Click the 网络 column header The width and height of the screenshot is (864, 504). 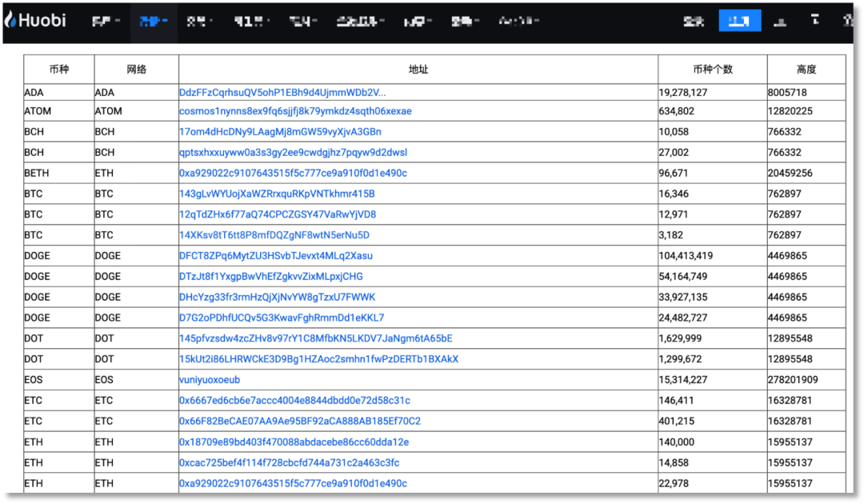(x=136, y=70)
